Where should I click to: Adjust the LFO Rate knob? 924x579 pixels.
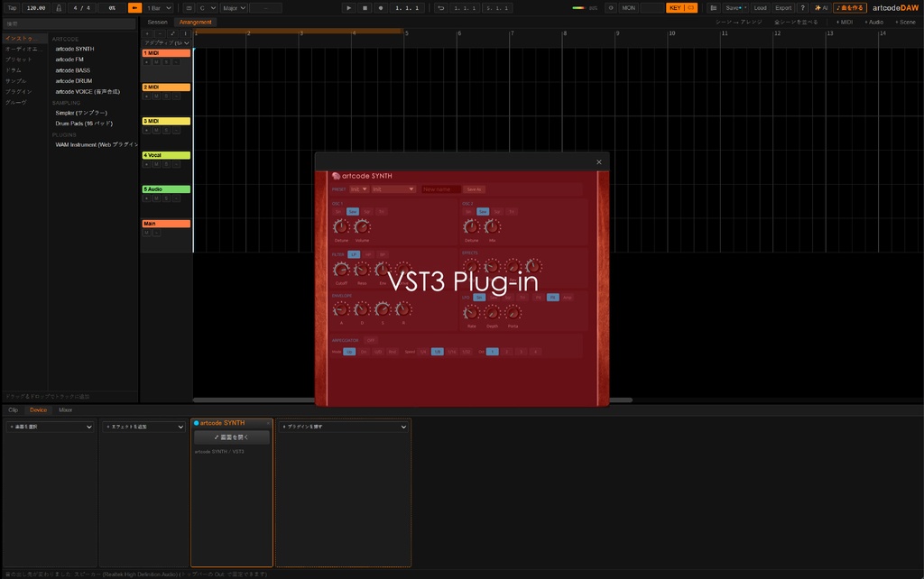(x=471, y=312)
